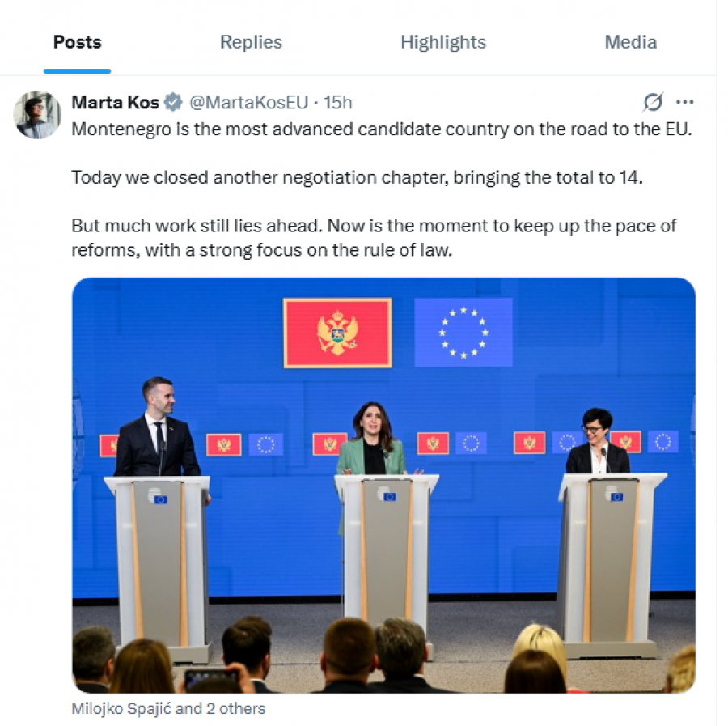728x726 pixels.
Task: Click the blue active-tab underline indicator
Action: click(77, 71)
